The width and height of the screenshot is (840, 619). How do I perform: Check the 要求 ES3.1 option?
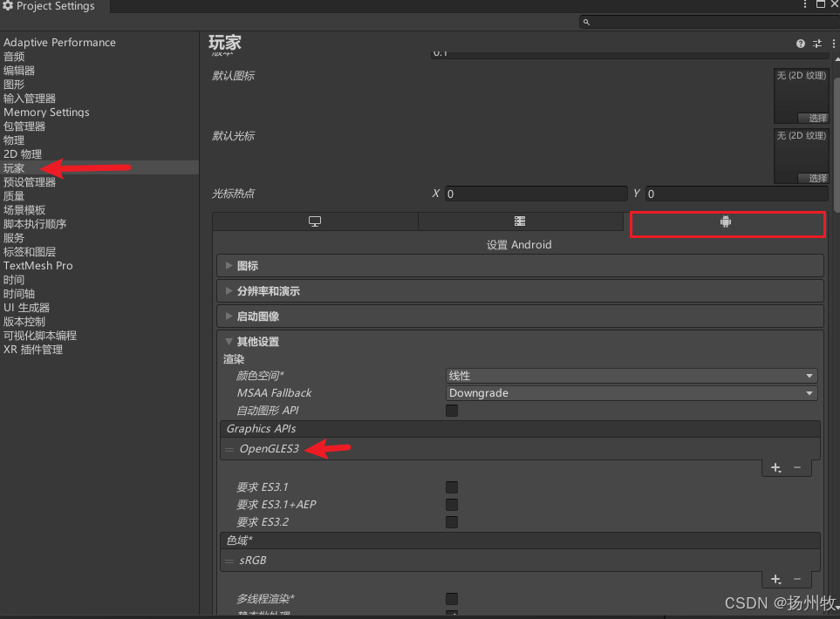coord(451,487)
